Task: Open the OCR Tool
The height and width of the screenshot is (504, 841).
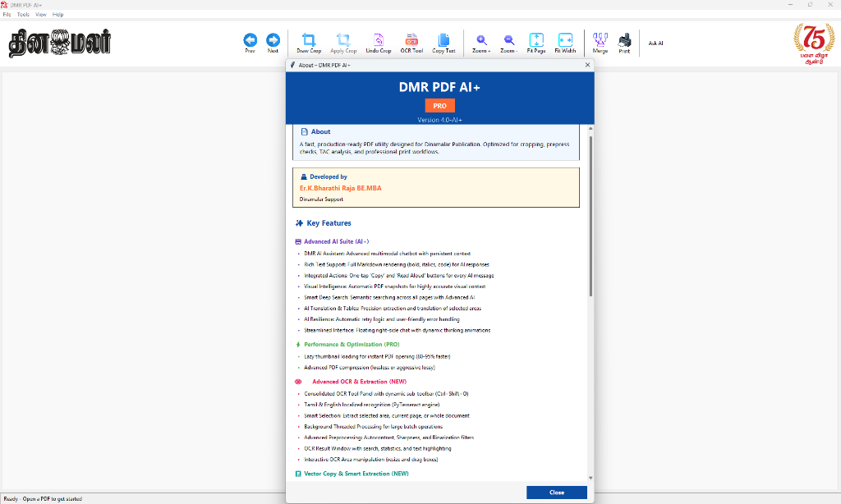Action: point(411,43)
